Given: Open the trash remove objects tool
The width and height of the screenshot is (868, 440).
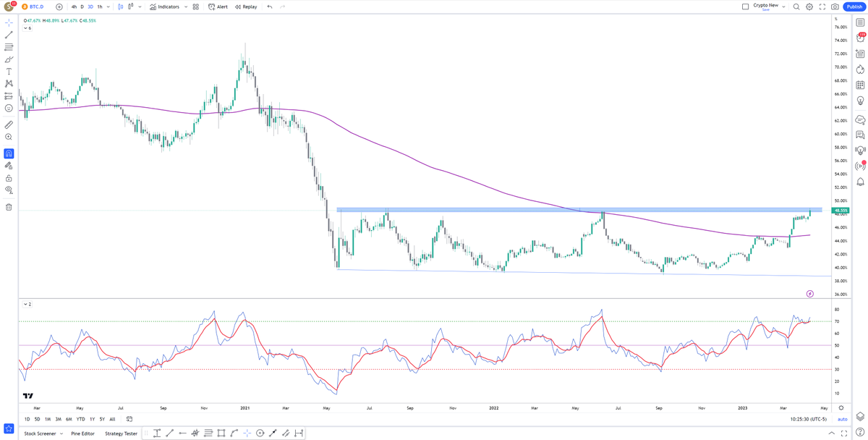Looking at the screenshot, I should click(x=9, y=207).
